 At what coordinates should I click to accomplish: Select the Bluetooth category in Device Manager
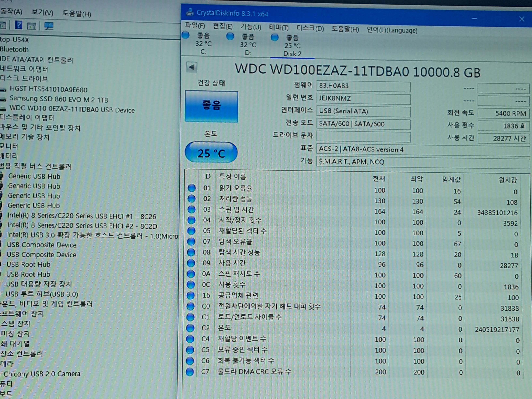tap(14, 50)
